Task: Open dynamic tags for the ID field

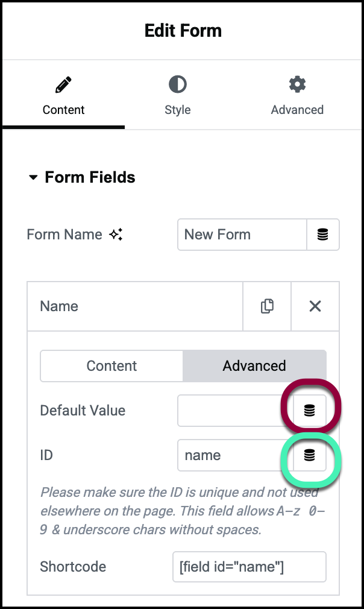Action: pyautogui.click(x=309, y=455)
